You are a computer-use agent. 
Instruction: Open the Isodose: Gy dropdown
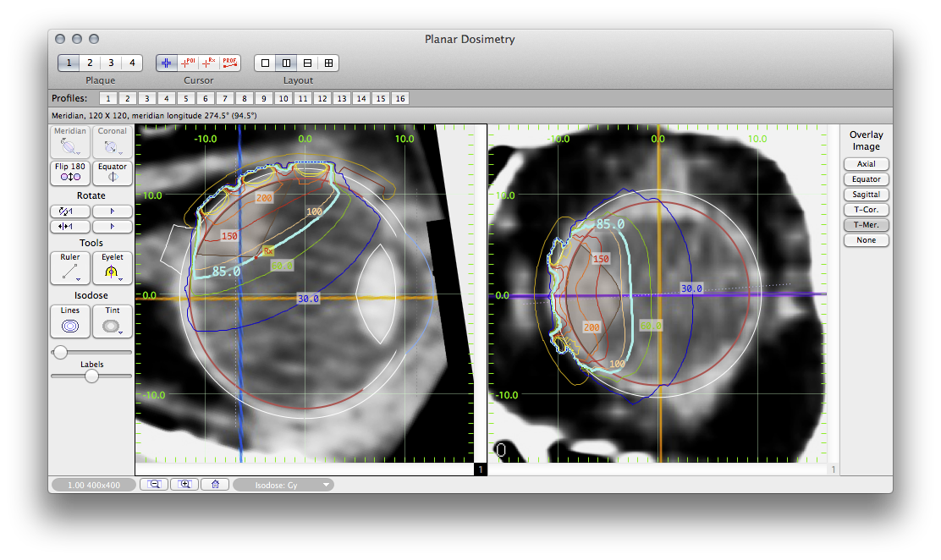tap(283, 485)
